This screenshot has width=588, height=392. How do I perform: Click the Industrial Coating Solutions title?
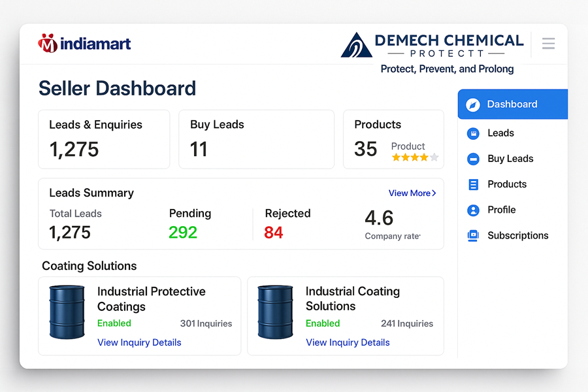pos(353,299)
